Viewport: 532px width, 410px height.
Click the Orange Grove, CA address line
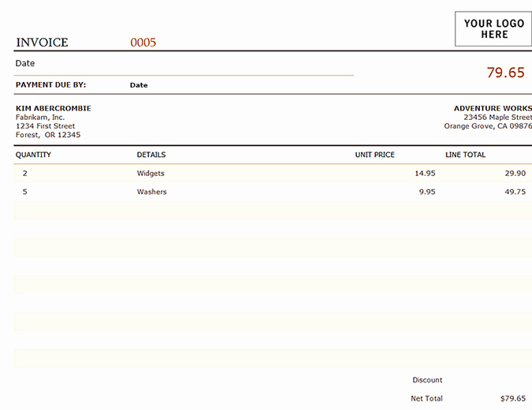click(488, 126)
